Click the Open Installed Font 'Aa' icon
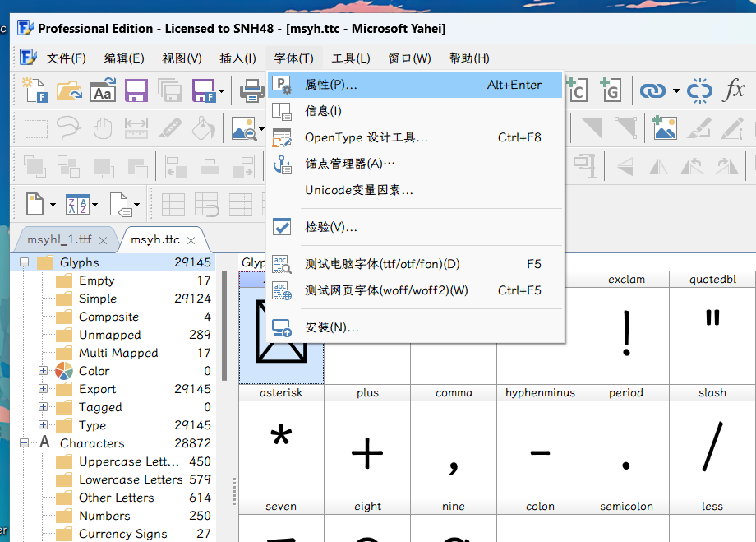756x542 pixels. (103, 90)
